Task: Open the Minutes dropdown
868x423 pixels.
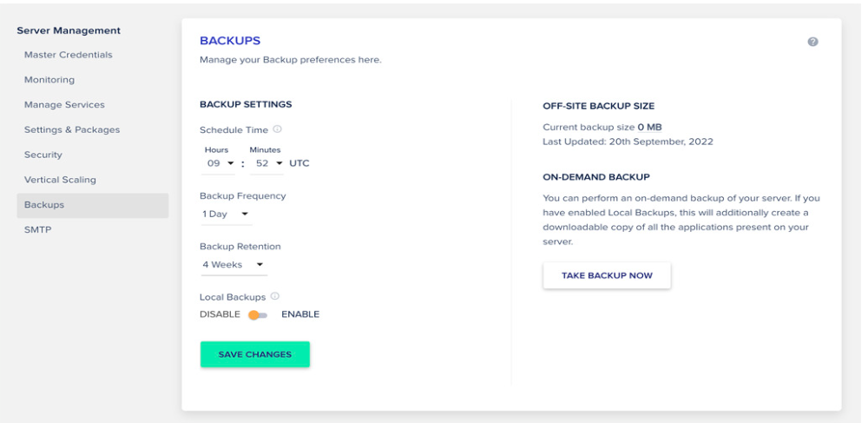Action: (266, 164)
